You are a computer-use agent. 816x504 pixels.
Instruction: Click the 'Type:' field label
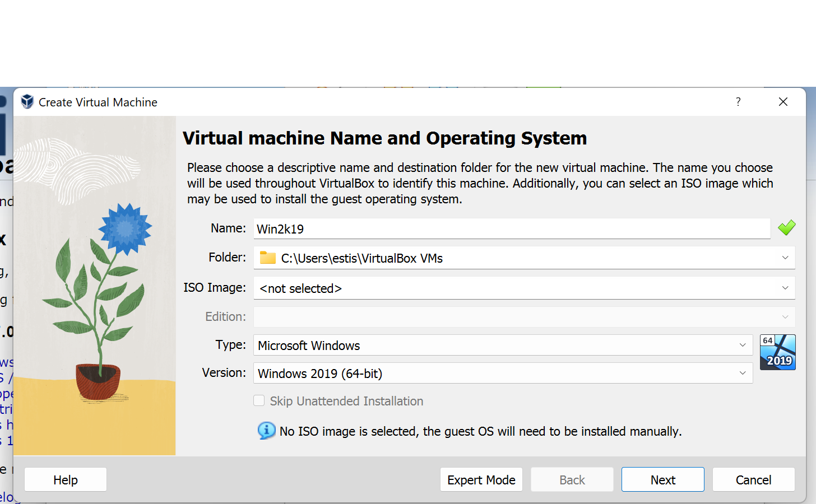[231, 344]
